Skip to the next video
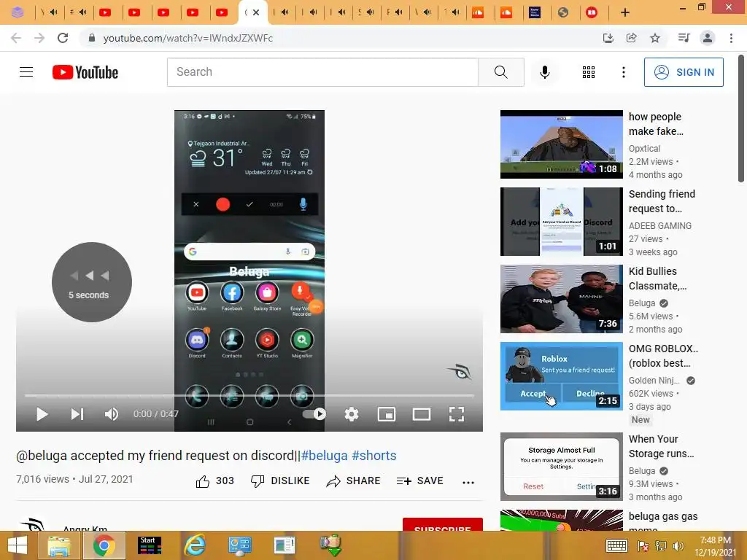 pos(77,414)
